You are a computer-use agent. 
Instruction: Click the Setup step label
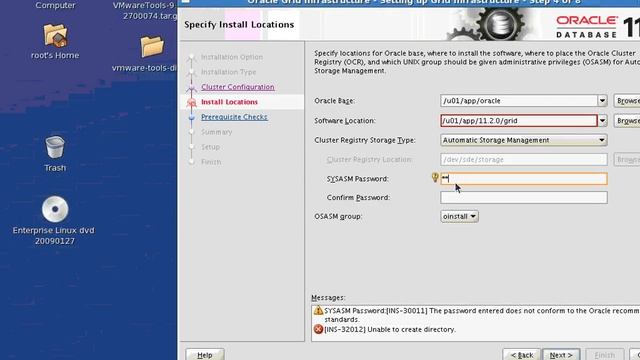coord(210,147)
